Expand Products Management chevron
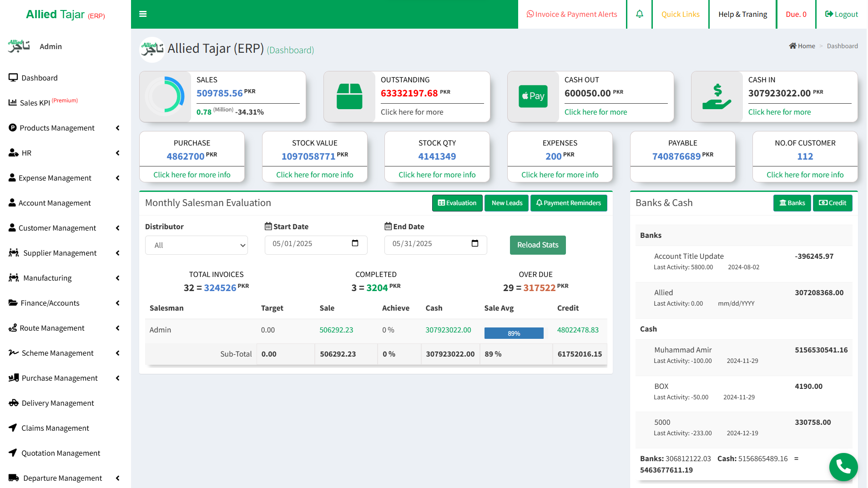Screen dimensions: 868x488 click(118, 128)
